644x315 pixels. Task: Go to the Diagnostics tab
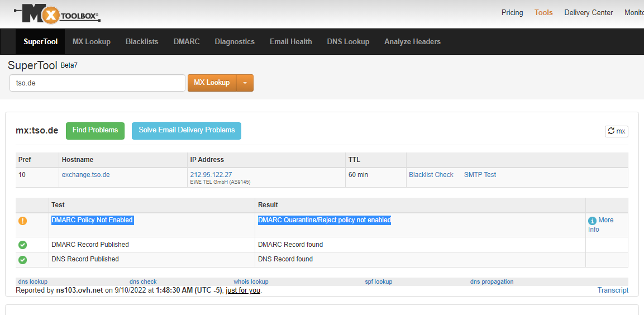pyautogui.click(x=235, y=41)
